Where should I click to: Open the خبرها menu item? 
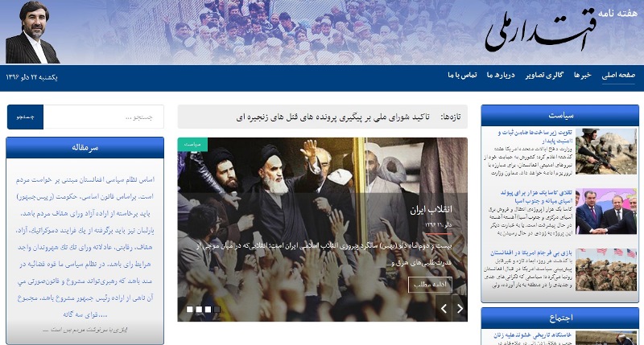(582, 75)
